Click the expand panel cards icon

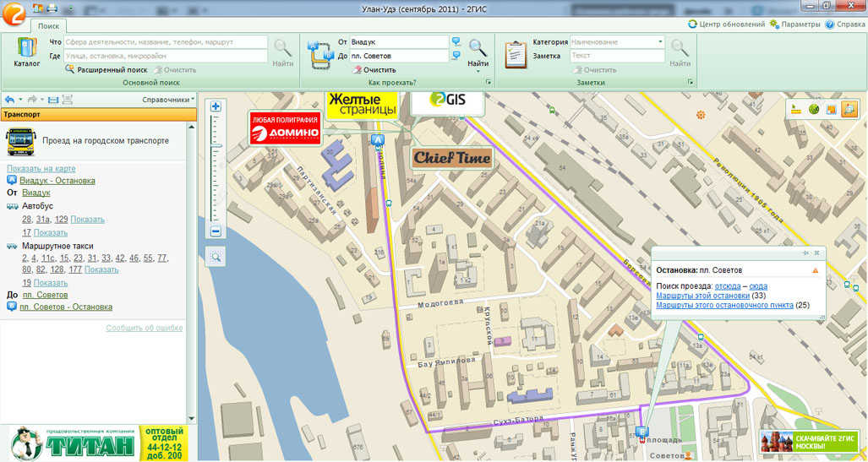click(67, 100)
